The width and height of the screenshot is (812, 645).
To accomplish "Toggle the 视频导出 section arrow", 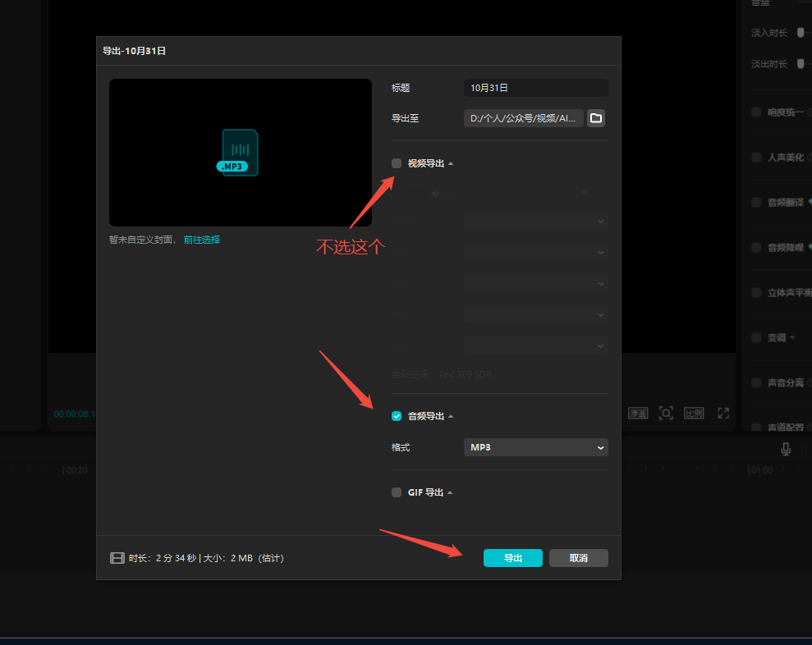I will click(451, 164).
